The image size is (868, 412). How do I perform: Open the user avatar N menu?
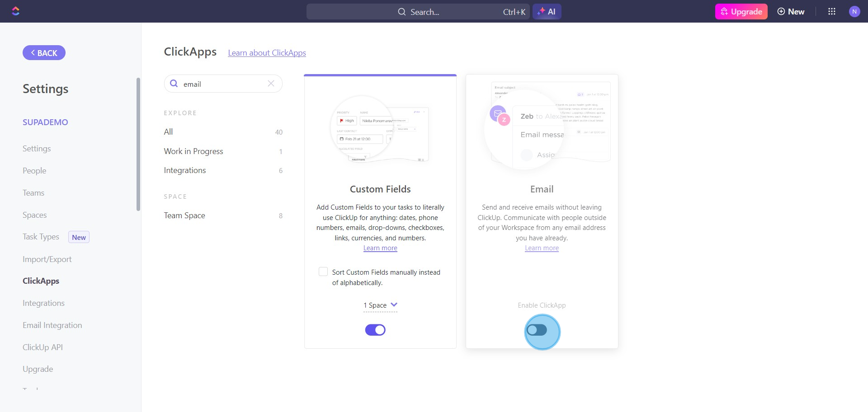point(854,12)
